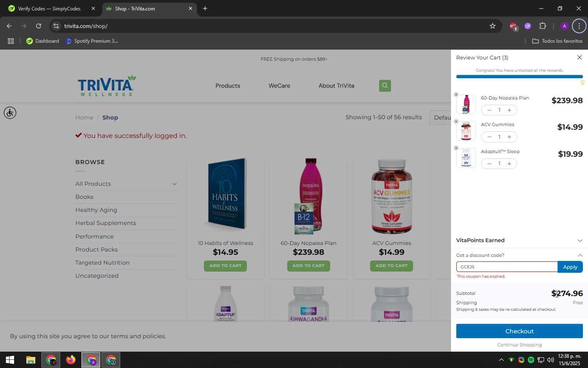Image resolution: width=588 pixels, height=368 pixels.
Task: Browse the Herbal Supplements category
Action: coord(105,223)
